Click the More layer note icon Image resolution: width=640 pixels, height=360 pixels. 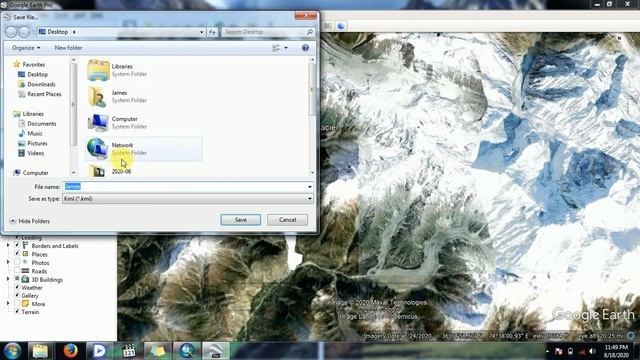pos(25,304)
